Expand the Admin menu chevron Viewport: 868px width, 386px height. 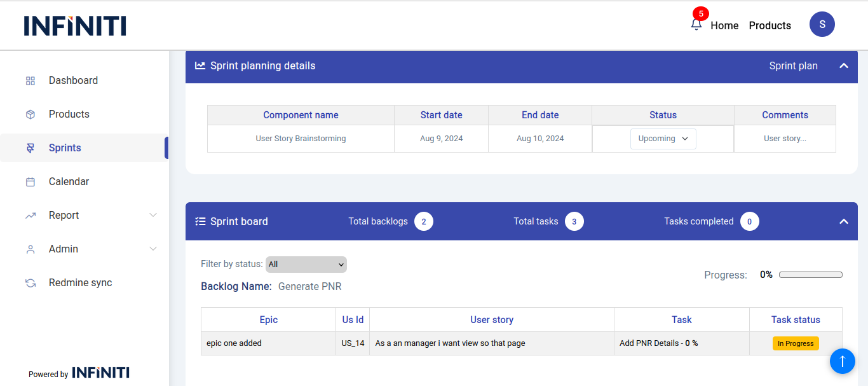pyautogui.click(x=153, y=249)
